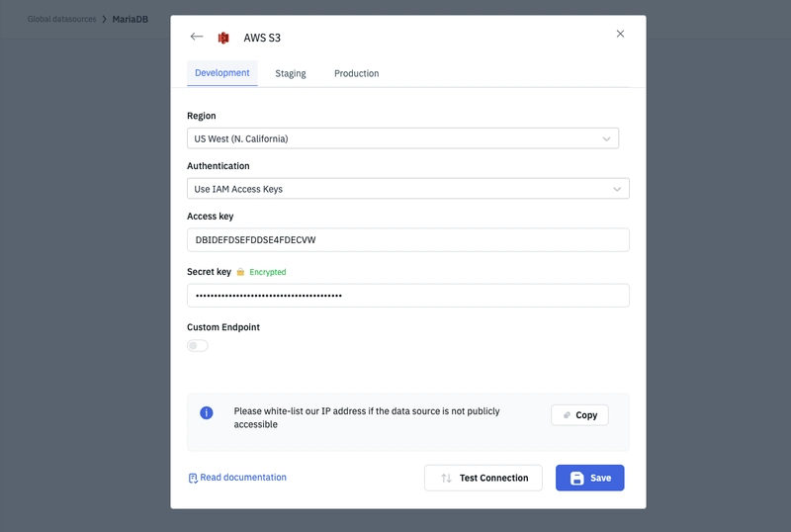791x532 pixels.
Task: Open the Region dropdown
Action: (402, 138)
